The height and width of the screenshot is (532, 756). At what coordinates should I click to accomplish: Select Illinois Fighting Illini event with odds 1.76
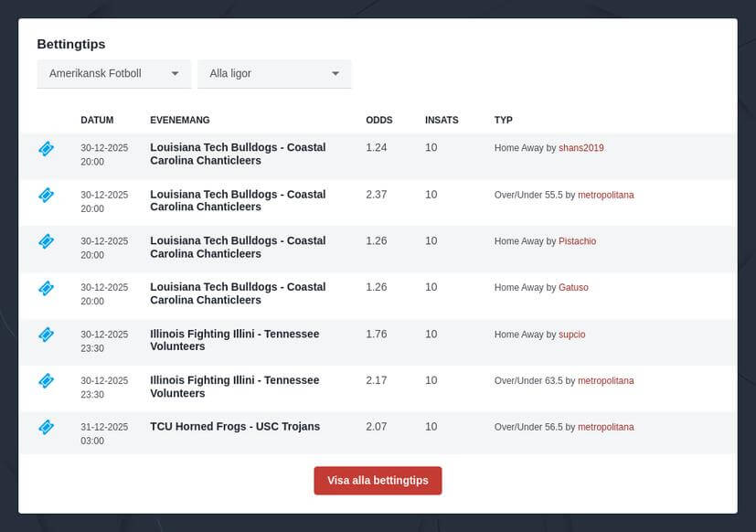tap(235, 340)
